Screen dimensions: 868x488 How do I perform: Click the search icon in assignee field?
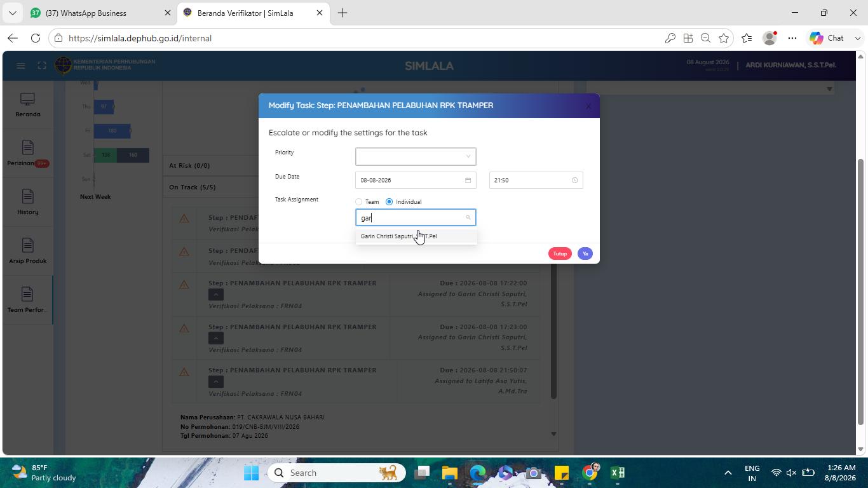468,218
